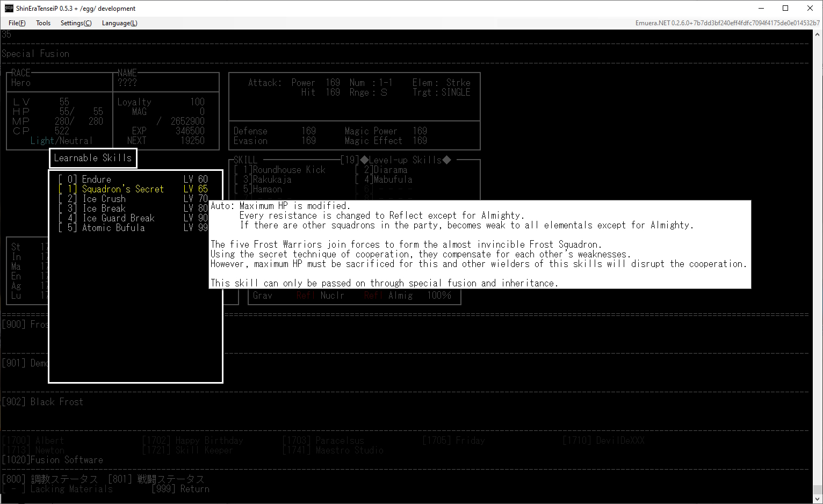Maximize the ShinEraTenseiP window
This screenshot has height=504, width=823.
[x=785, y=8]
